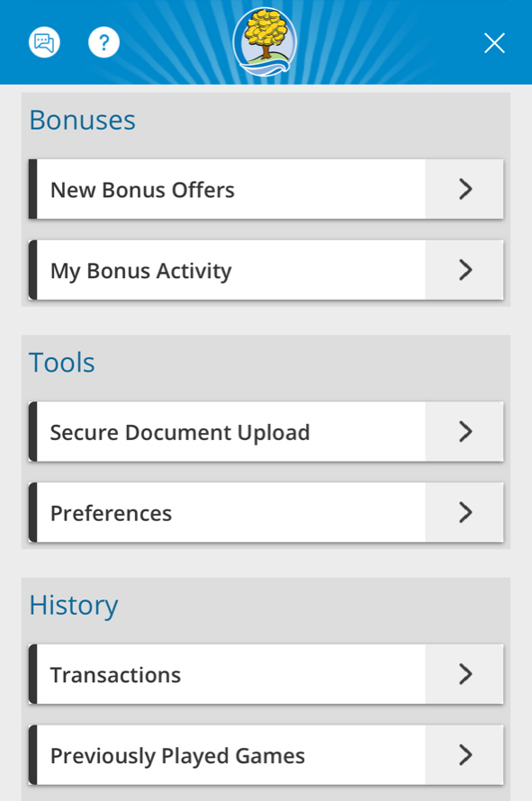The width and height of the screenshot is (532, 801).
Task: Open the live chat messaging icon
Action: tap(44, 42)
